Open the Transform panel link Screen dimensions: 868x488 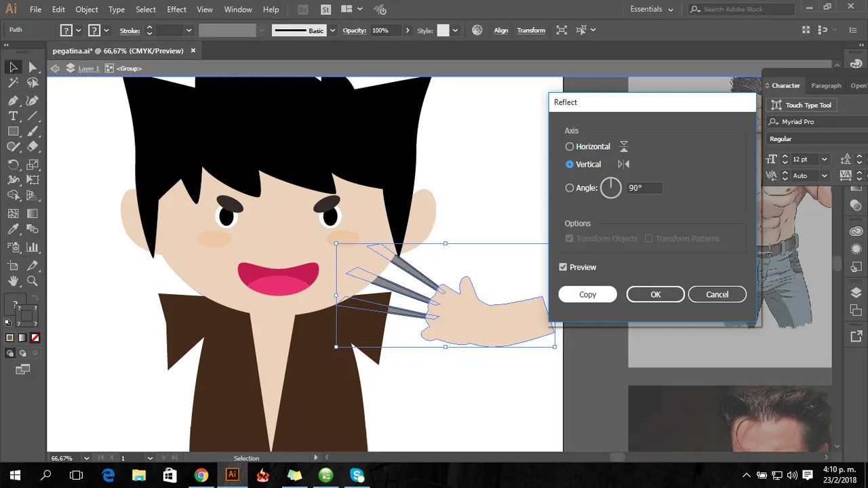pyautogui.click(x=531, y=30)
